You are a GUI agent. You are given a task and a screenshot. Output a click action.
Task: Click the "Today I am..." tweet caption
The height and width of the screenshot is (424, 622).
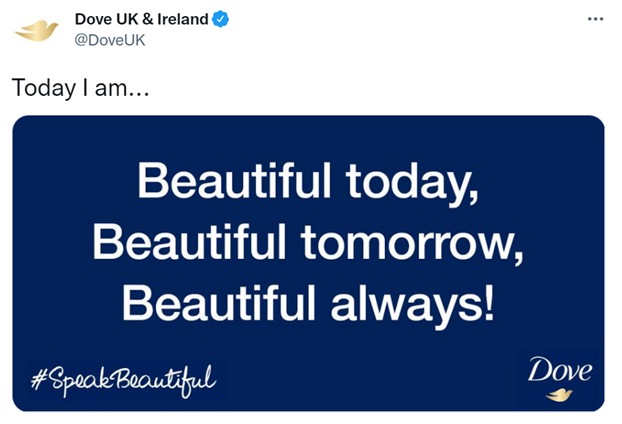pos(81,88)
